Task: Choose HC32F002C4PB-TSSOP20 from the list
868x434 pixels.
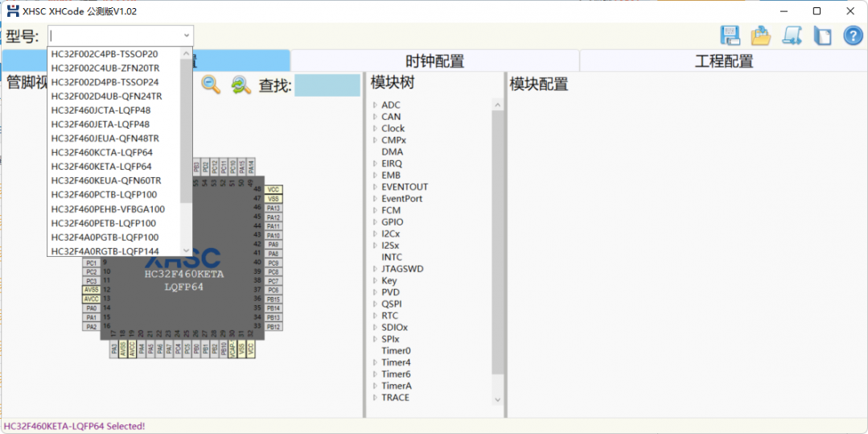Action: pyautogui.click(x=104, y=54)
